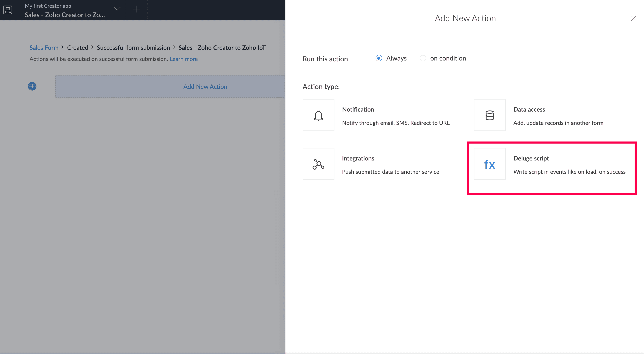This screenshot has width=644, height=354.
Task: Click the Add New Action box
Action: [205, 86]
